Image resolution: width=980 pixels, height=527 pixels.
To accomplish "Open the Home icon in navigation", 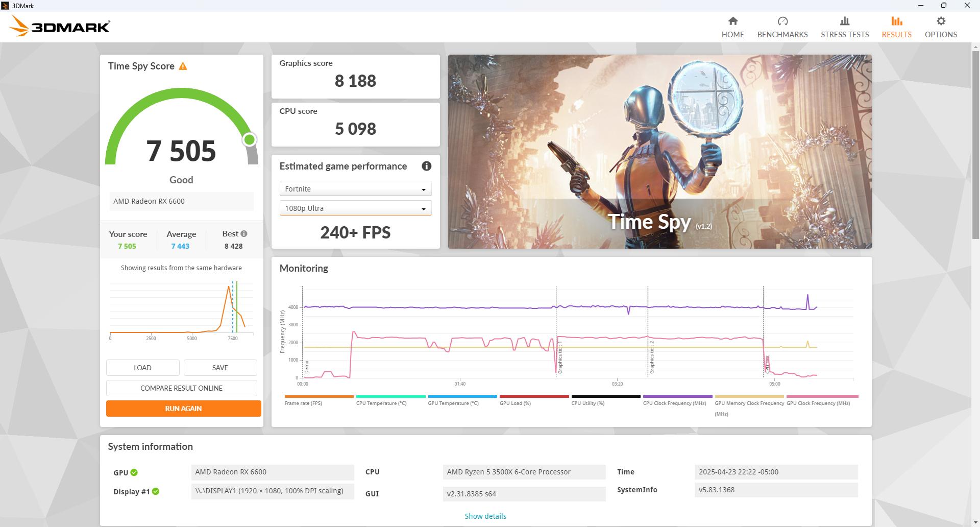I will pos(732,21).
